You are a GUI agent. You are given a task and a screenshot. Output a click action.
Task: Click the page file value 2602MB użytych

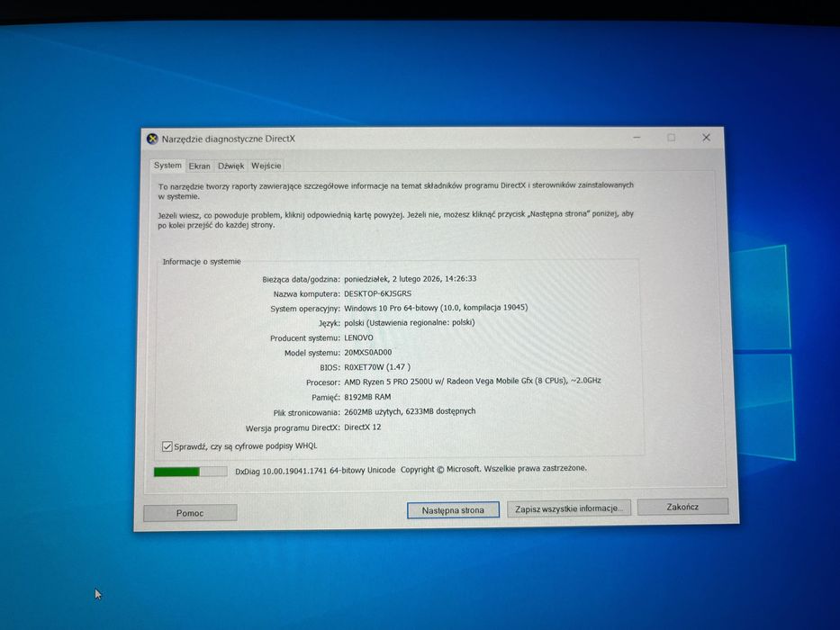pyautogui.click(x=373, y=411)
